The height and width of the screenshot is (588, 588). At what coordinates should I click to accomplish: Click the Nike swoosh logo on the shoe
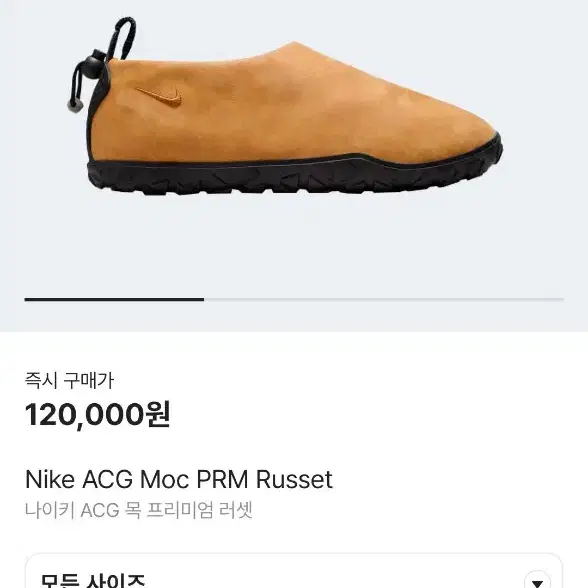pyautogui.click(x=159, y=96)
